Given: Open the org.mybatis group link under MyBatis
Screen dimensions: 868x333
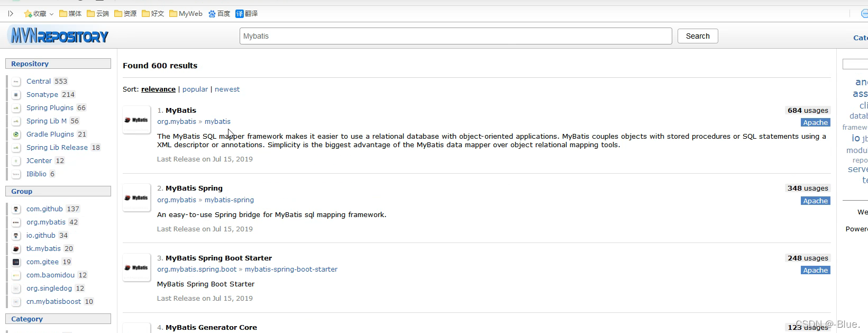Looking at the screenshot, I should [177, 122].
